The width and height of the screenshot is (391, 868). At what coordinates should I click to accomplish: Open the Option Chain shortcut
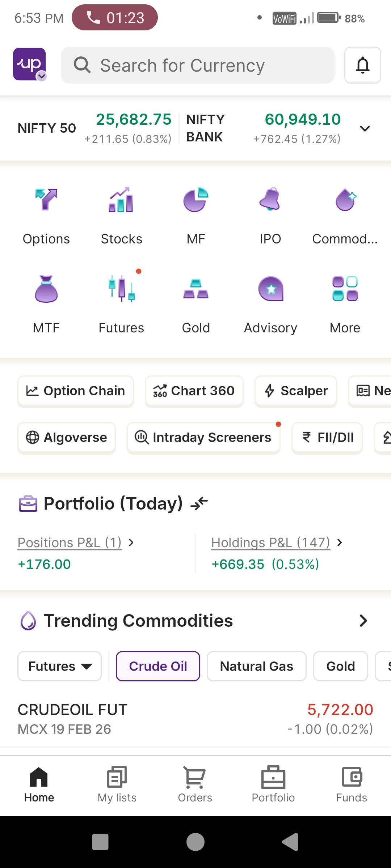[76, 391]
